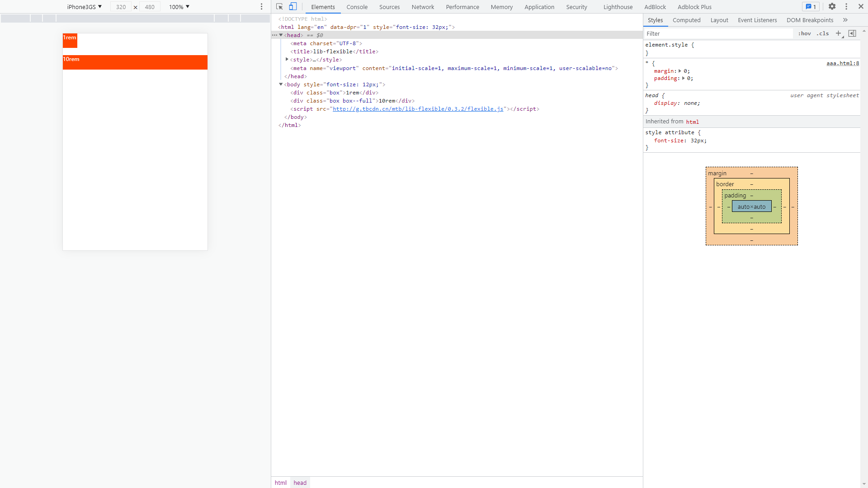Click the auto×auto content box
This screenshot has width=868, height=488.
(x=751, y=206)
